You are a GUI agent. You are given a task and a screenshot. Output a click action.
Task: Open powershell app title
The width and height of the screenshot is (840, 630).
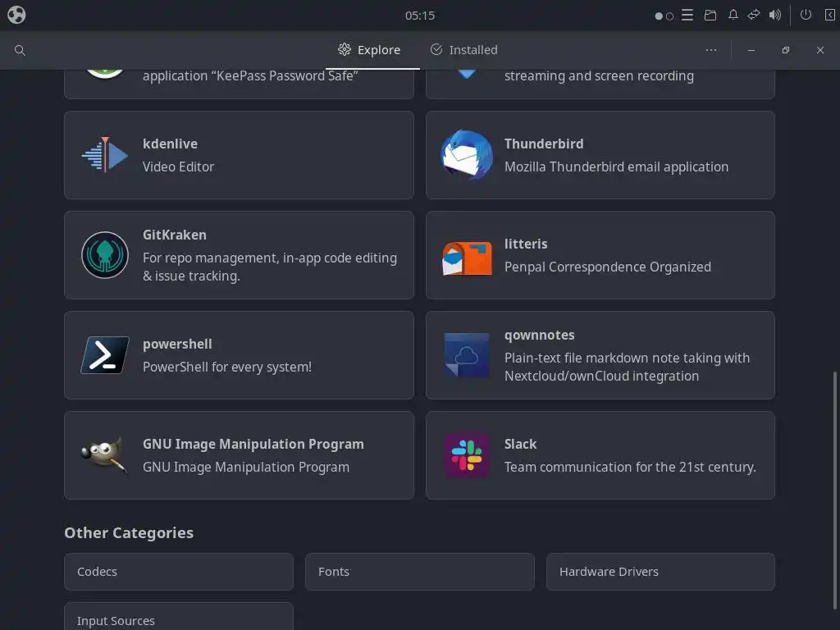(177, 344)
